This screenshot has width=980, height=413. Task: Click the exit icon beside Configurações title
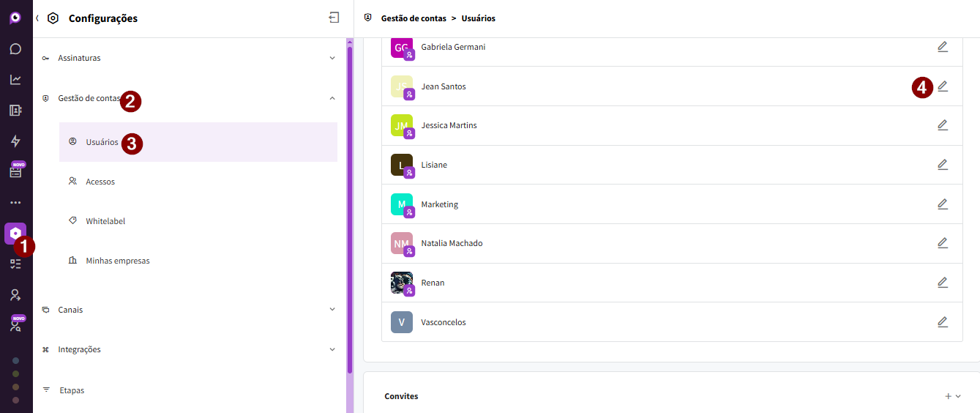[334, 18]
